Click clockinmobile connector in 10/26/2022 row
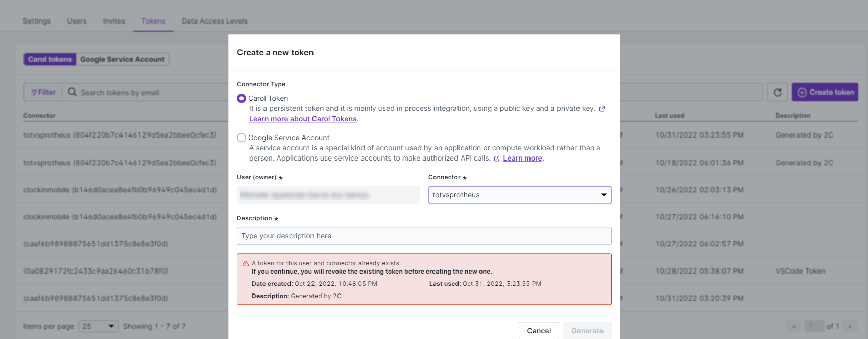868x339 pixels. pos(120,190)
